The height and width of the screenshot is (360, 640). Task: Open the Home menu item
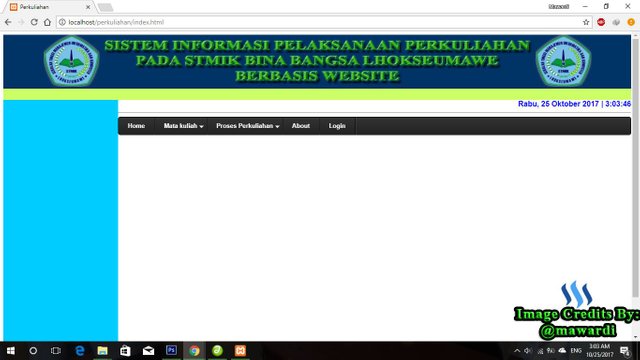(136, 126)
